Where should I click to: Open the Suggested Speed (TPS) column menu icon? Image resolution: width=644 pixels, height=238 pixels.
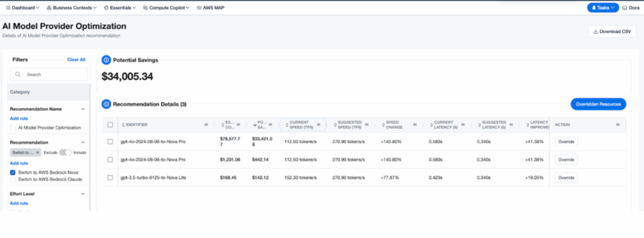[367, 125]
